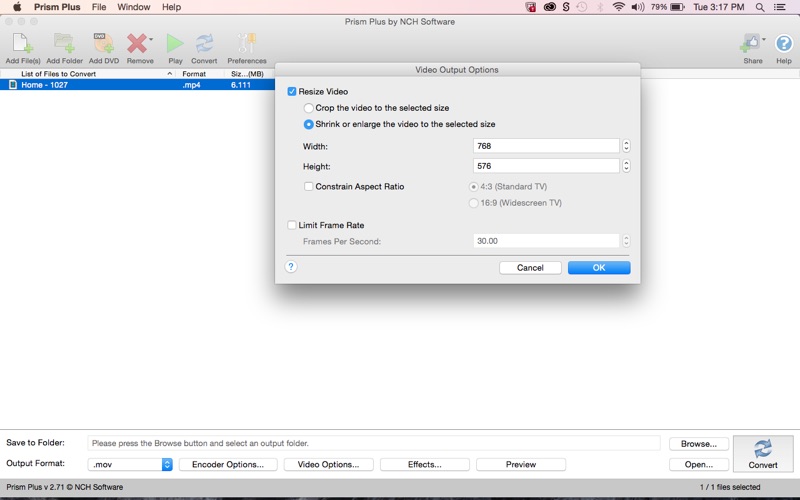
Task: Click the Frames Per Second field
Action: [x=546, y=241]
